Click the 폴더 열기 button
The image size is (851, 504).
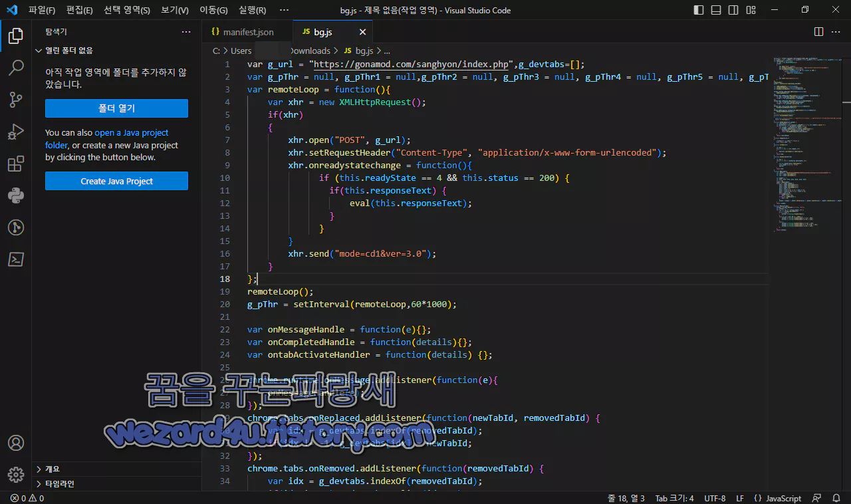(116, 108)
